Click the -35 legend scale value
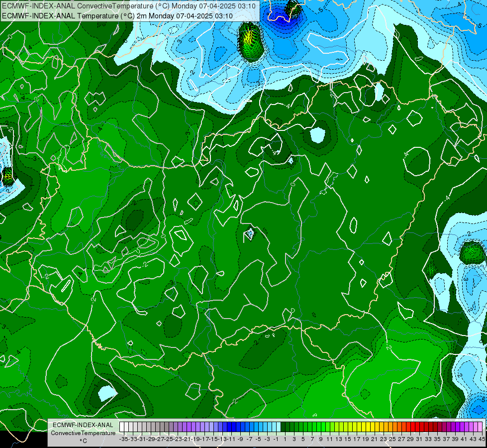The image size is (487, 448). click(x=124, y=439)
